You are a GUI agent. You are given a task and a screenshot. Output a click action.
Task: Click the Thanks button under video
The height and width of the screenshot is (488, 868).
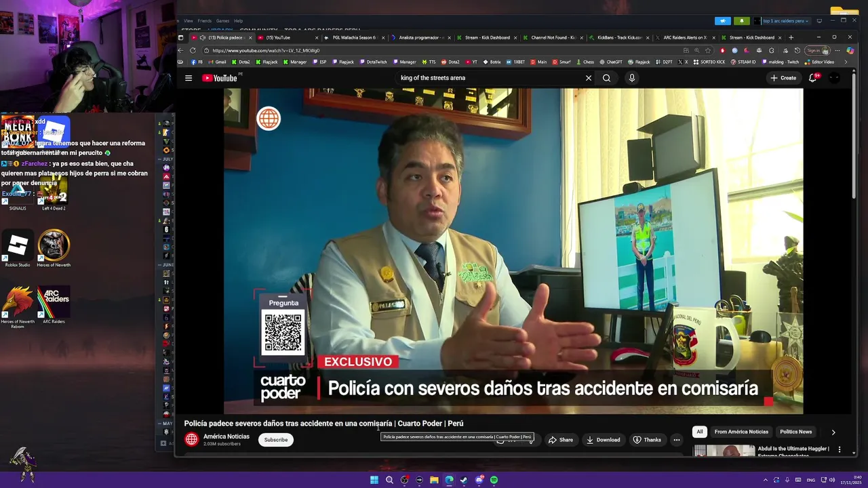tap(647, 440)
